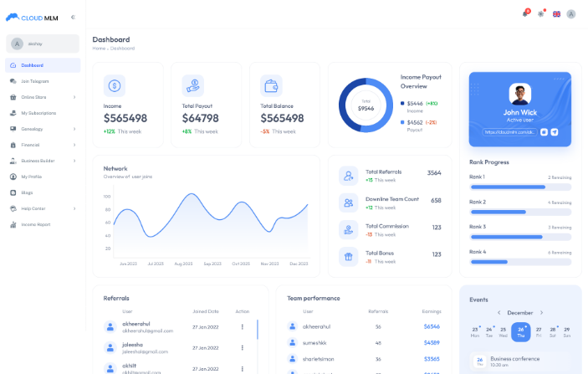Image resolution: width=588 pixels, height=374 pixels.
Task: Click the $6546 earnings for akheerahul
Action: pyautogui.click(x=432, y=327)
